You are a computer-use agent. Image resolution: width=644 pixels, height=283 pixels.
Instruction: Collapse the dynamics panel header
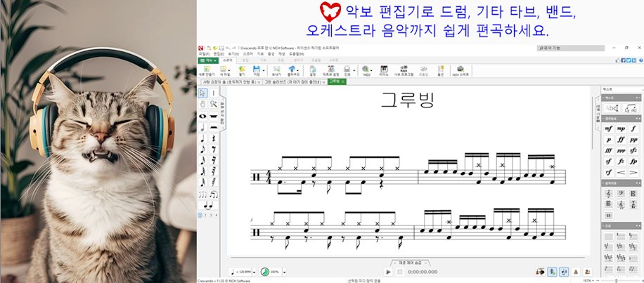pyautogui.click(x=622, y=119)
